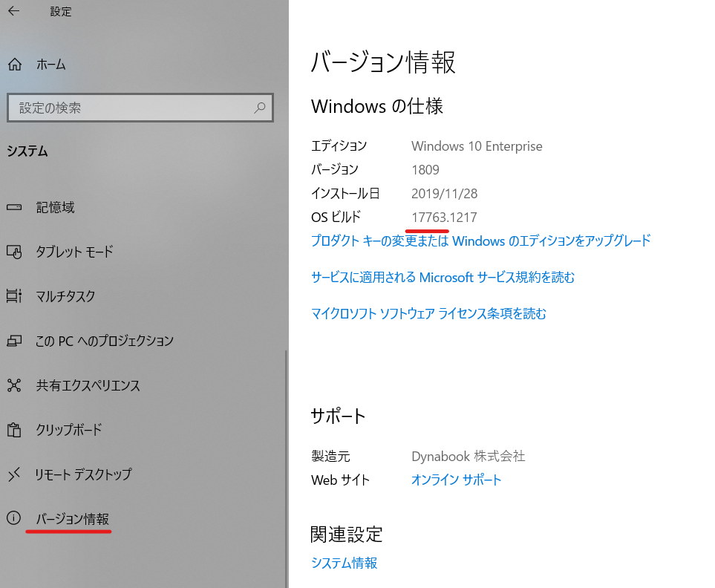Click the version value 1809
Screen dimensions: 715x588
(425, 169)
